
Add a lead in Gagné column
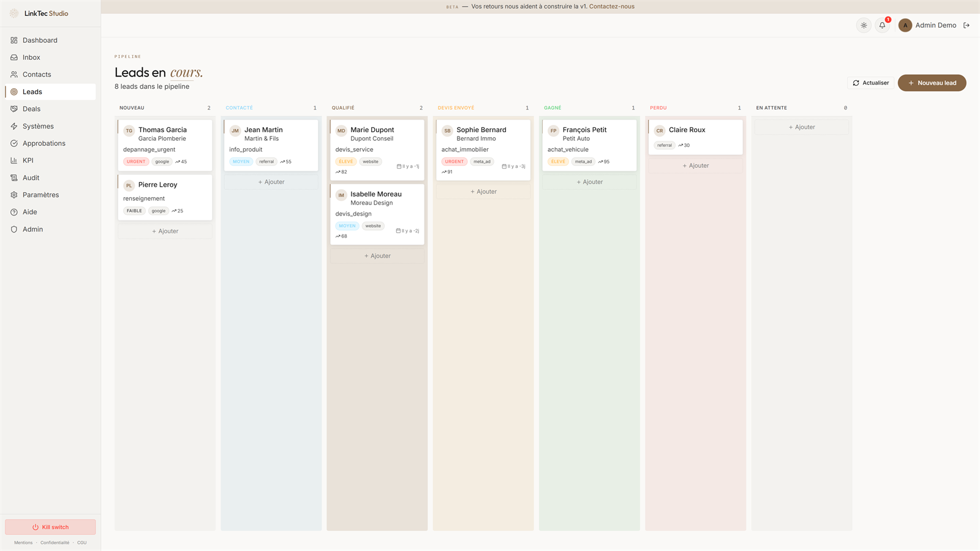coord(589,182)
